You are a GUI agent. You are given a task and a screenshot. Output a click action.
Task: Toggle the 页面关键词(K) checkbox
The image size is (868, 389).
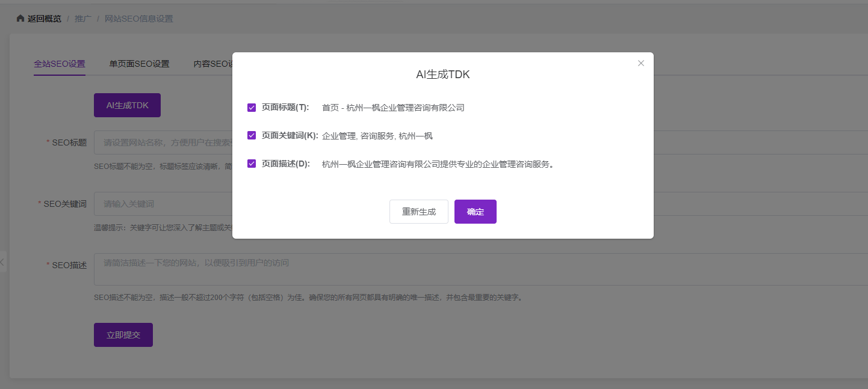coord(252,136)
